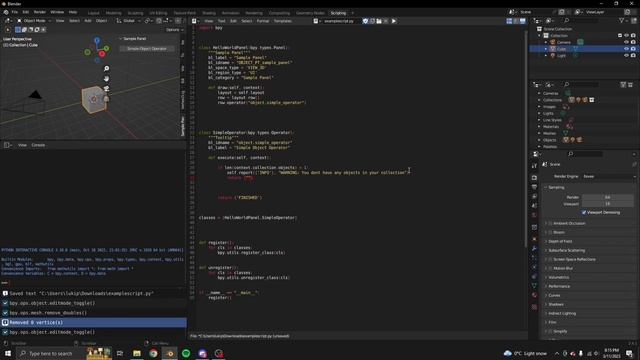Open the Modifiers wrench properties tab
Image resolution: width=640 pixels, height=360 pixels.
click(534, 248)
